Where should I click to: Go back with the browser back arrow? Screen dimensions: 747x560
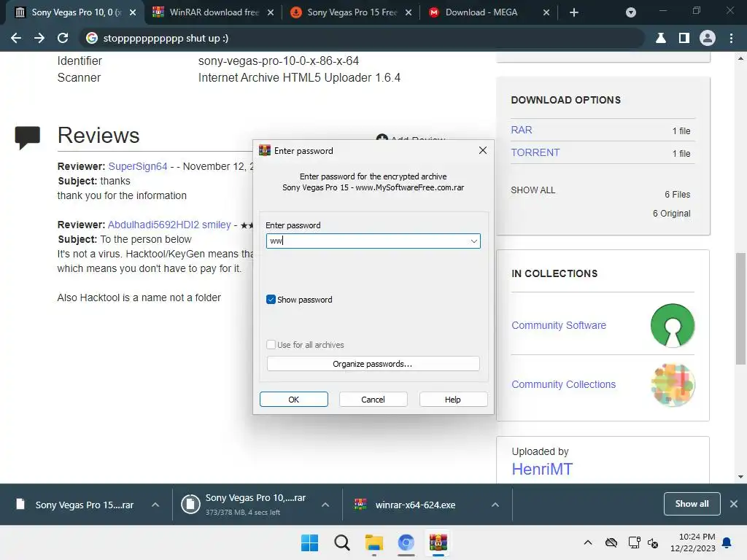pos(16,38)
